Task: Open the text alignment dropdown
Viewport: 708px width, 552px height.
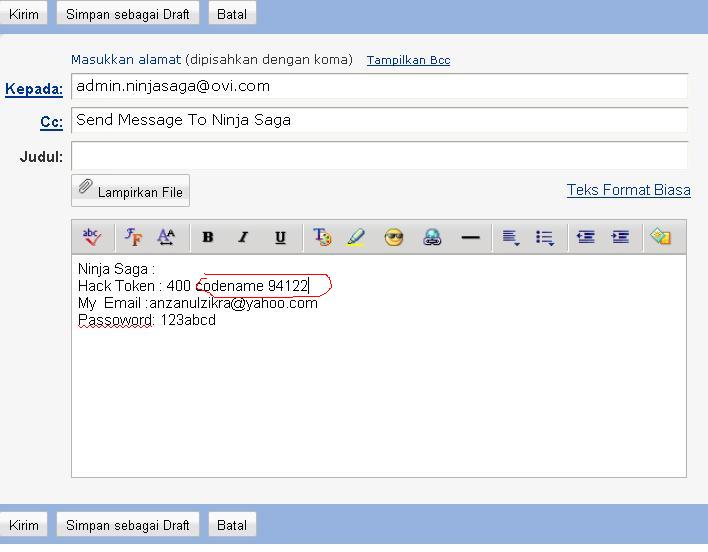Action: click(x=511, y=237)
